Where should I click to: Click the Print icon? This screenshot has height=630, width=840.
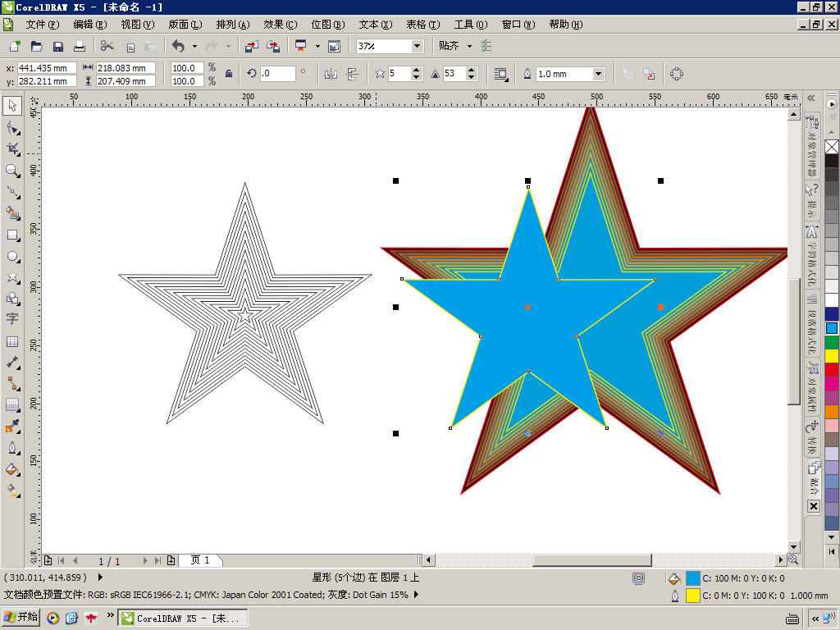80,46
